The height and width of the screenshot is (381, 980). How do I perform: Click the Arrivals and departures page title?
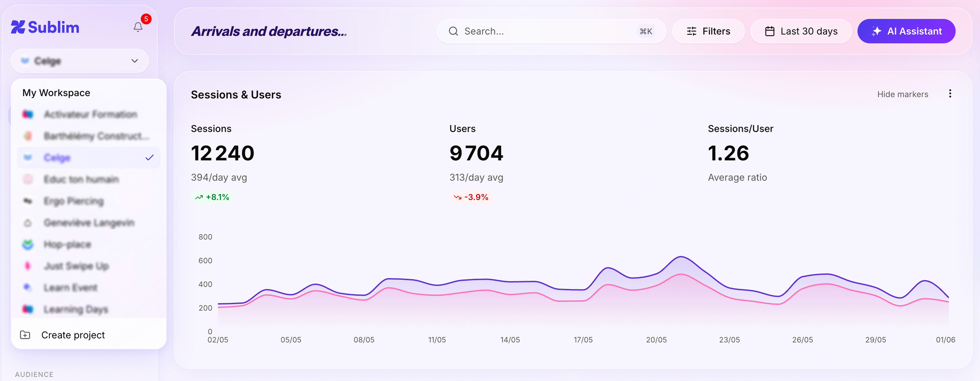[269, 31]
